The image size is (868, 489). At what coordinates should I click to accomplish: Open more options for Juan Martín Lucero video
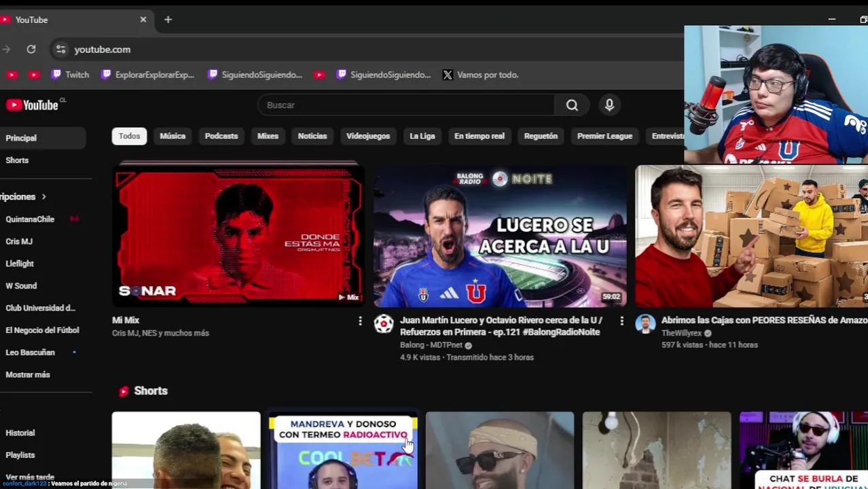pyautogui.click(x=621, y=321)
